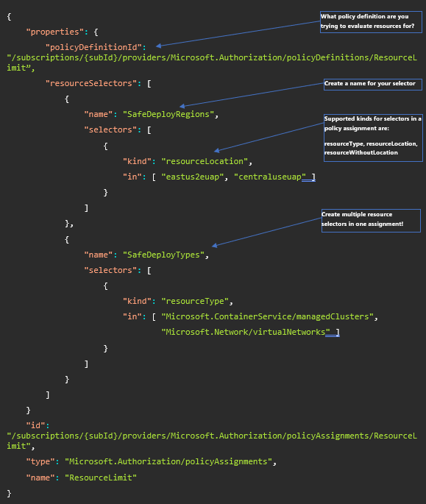426x504 pixels.
Task: Click the "properties" key
Action: point(54,32)
